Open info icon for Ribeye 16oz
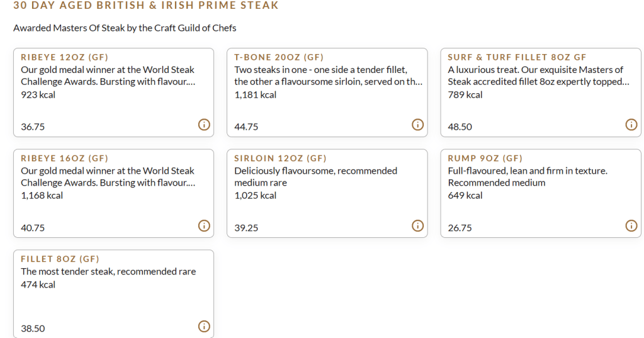This screenshot has width=644, height=338. (x=203, y=225)
